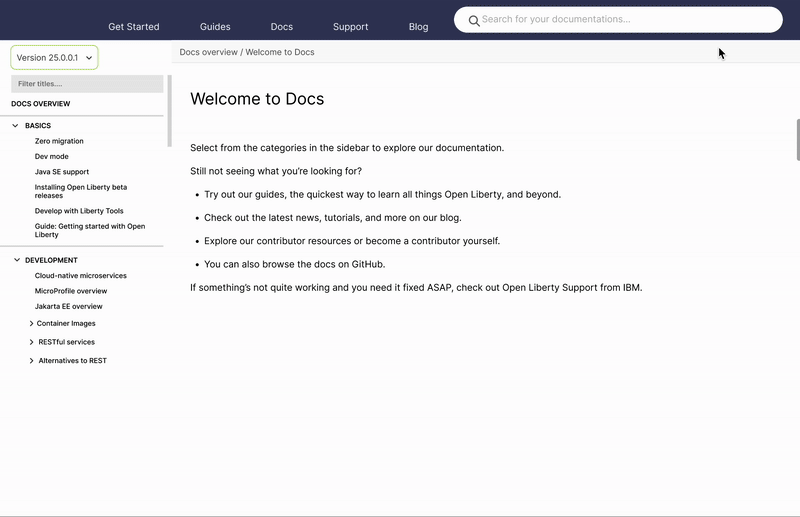Click the page's right scrollbar thumb
The height and width of the screenshot is (517, 800).
click(x=798, y=140)
